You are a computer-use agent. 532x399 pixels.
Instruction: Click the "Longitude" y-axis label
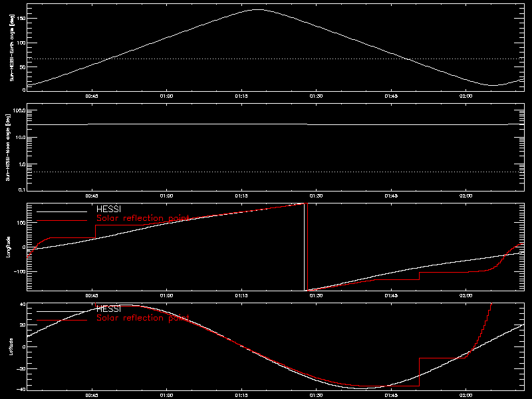point(8,247)
